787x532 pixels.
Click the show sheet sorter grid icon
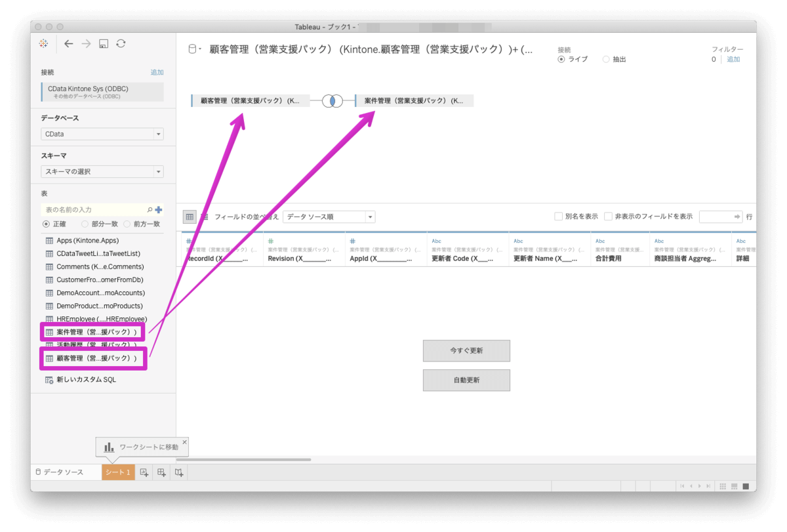click(x=723, y=486)
